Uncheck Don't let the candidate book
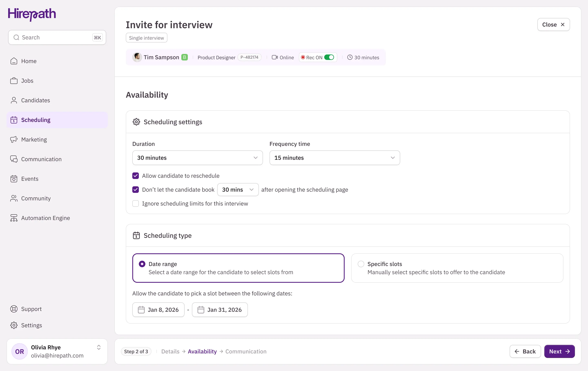The height and width of the screenshot is (371, 588). coord(136,190)
